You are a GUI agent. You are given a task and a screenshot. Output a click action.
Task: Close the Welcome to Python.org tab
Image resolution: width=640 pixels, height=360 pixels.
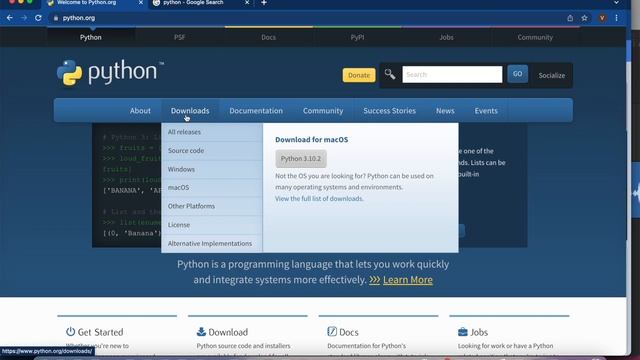click(x=140, y=3)
